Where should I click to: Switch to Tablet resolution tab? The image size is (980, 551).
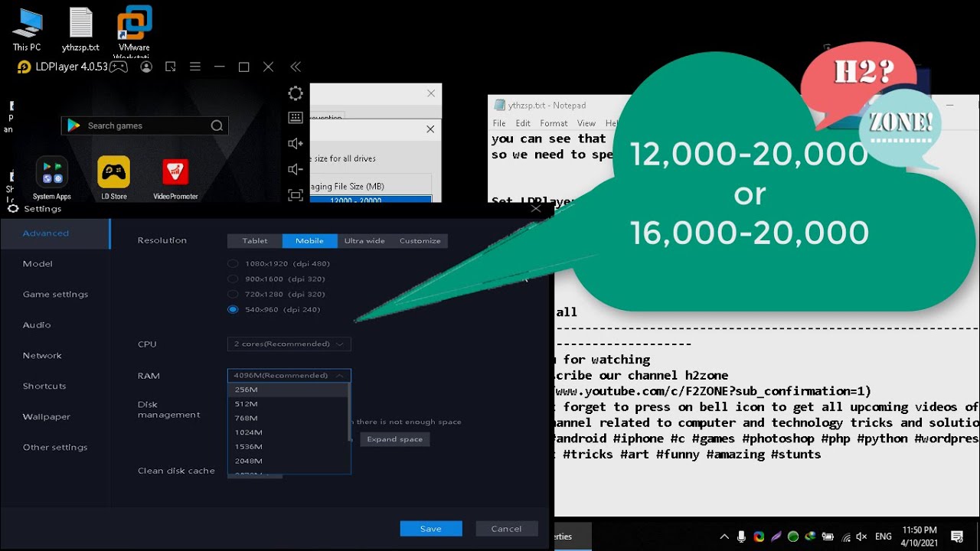pyautogui.click(x=255, y=240)
